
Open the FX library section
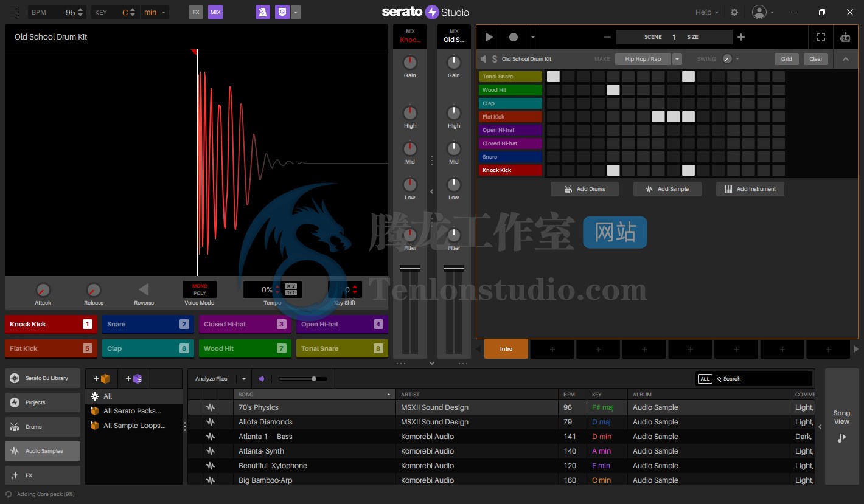pos(43,475)
